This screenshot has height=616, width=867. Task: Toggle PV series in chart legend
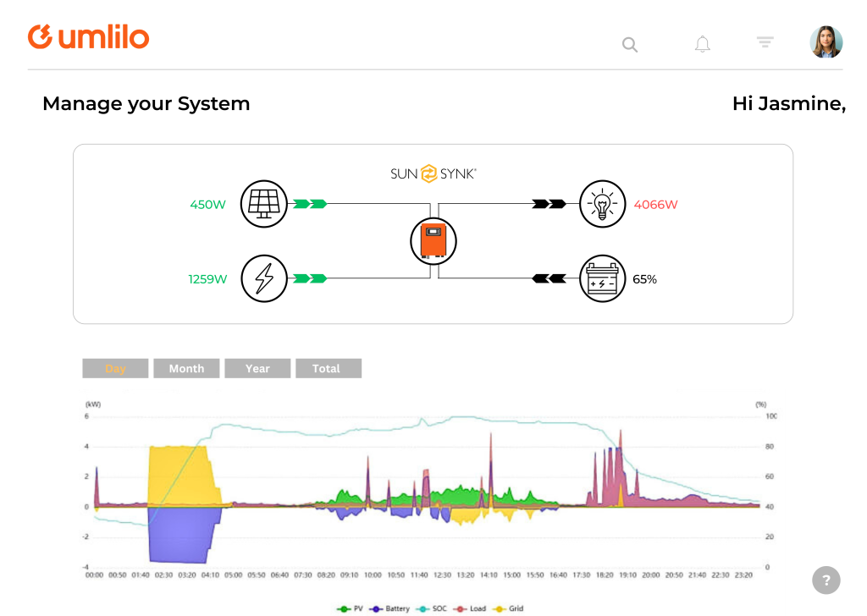pyautogui.click(x=351, y=608)
